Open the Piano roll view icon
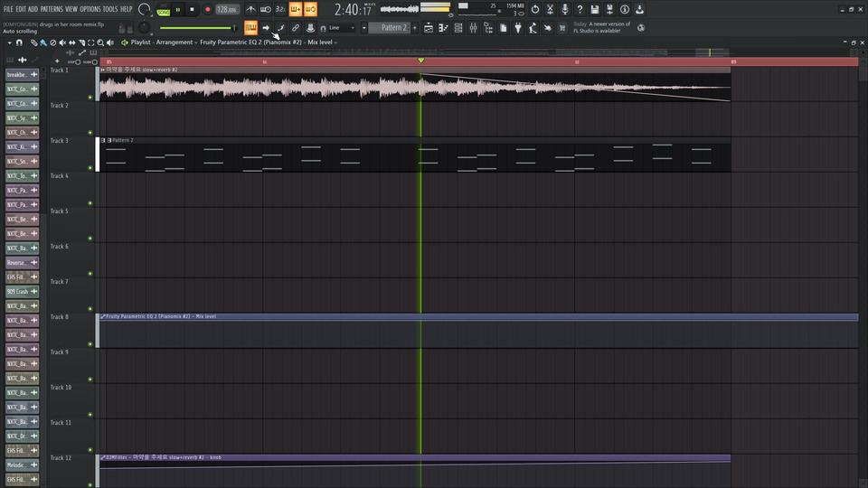 pyautogui.click(x=443, y=28)
